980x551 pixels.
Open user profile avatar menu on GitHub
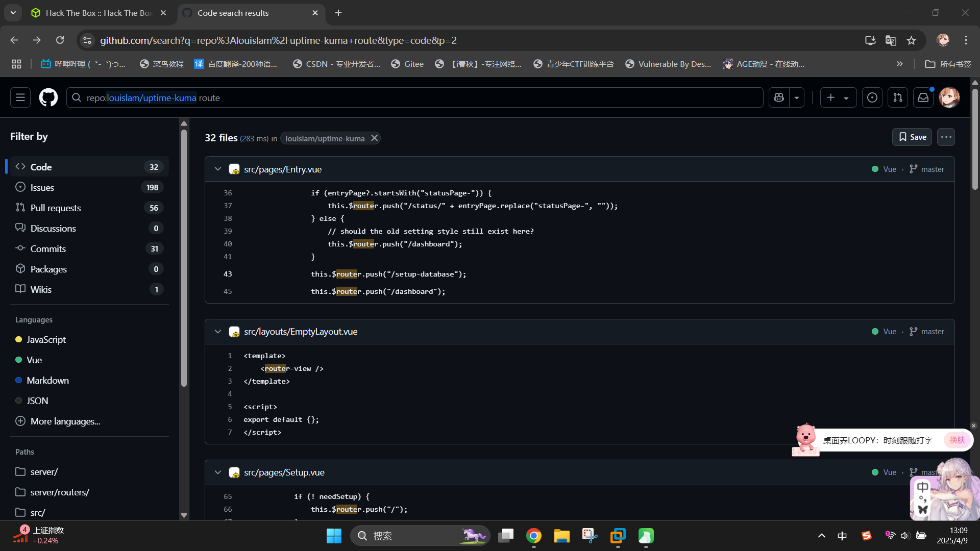coord(949,97)
